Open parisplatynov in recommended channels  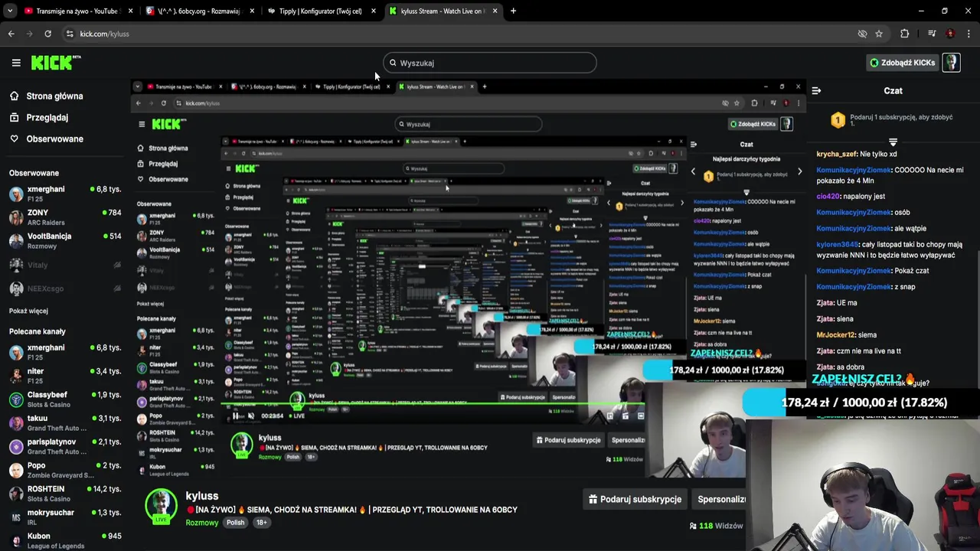(65, 447)
